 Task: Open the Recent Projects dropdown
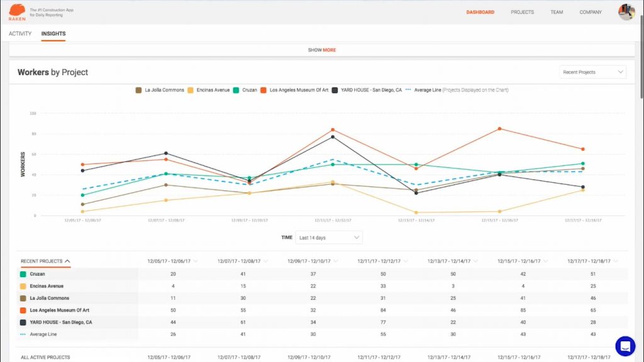click(592, 72)
